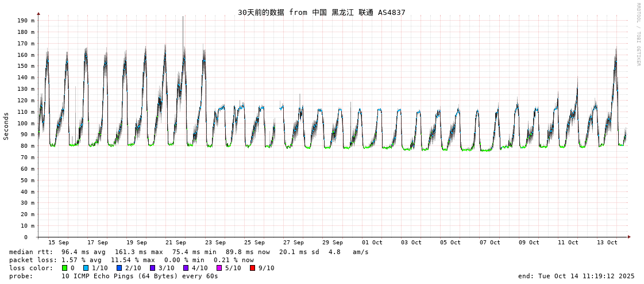The height and width of the screenshot is (284, 644).
Task: Pick the magenta 5/10 loss swatch
Action: 219,268
